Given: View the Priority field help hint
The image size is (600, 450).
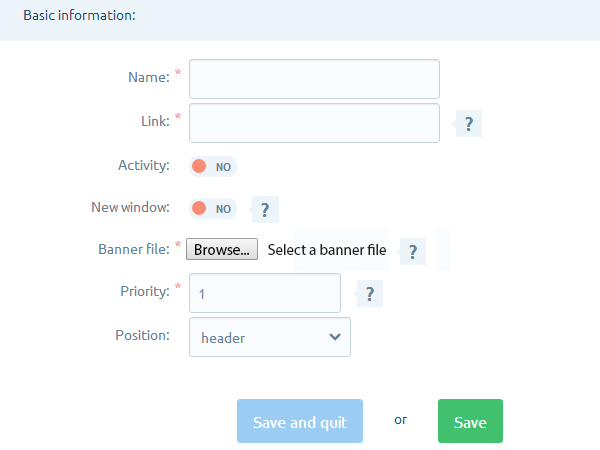Looking at the screenshot, I should 370,293.
